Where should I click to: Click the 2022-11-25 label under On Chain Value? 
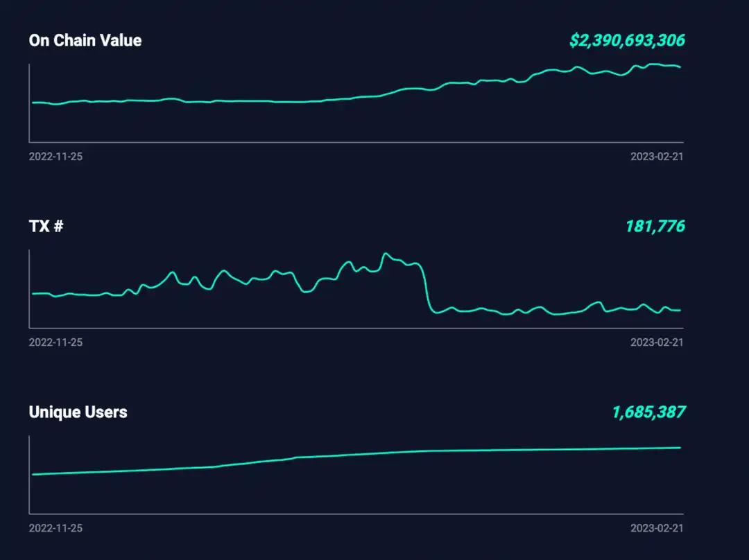[x=55, y=157]
